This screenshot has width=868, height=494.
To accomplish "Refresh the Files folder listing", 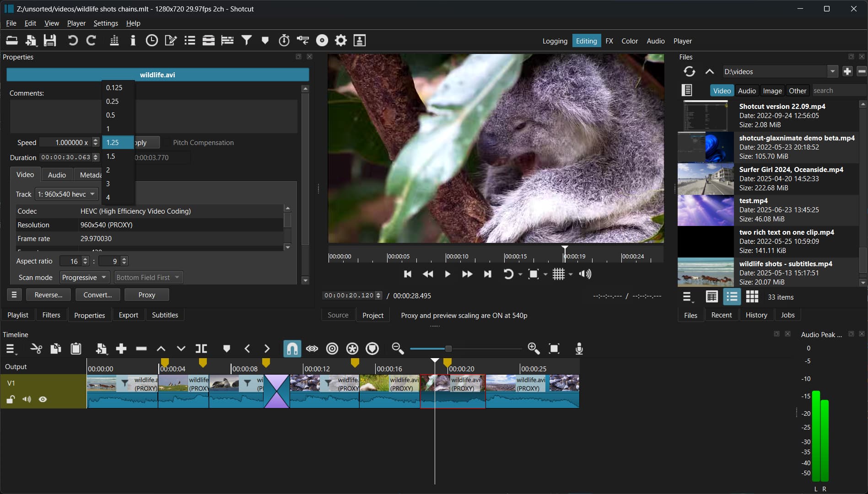I will click(x=689, y=72).
